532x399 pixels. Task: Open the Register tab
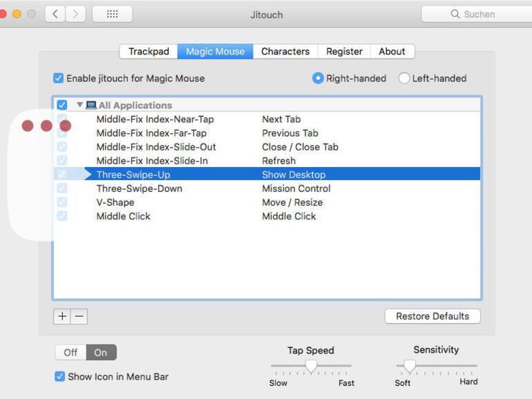pos(344,52)
